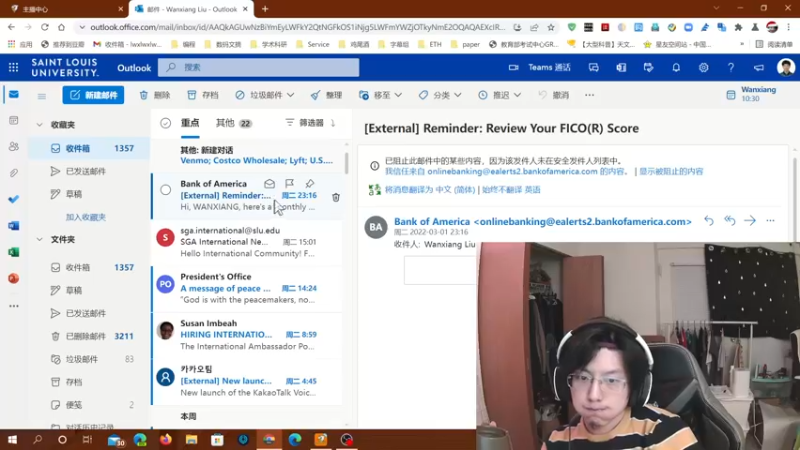
Task: Click never translate English link
Action: pos(511,190)
